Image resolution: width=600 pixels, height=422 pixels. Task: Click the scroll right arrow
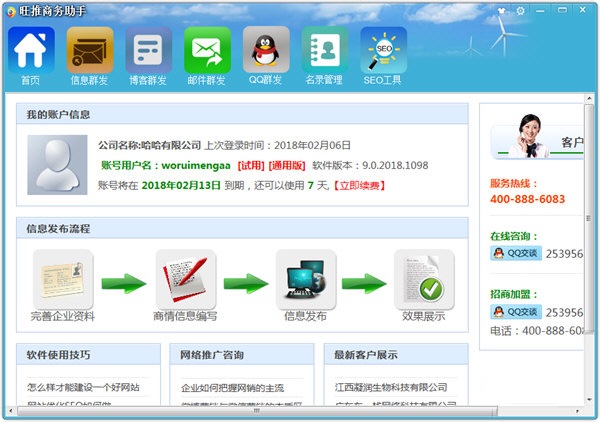pyautogui.click(x=578, y=411)
